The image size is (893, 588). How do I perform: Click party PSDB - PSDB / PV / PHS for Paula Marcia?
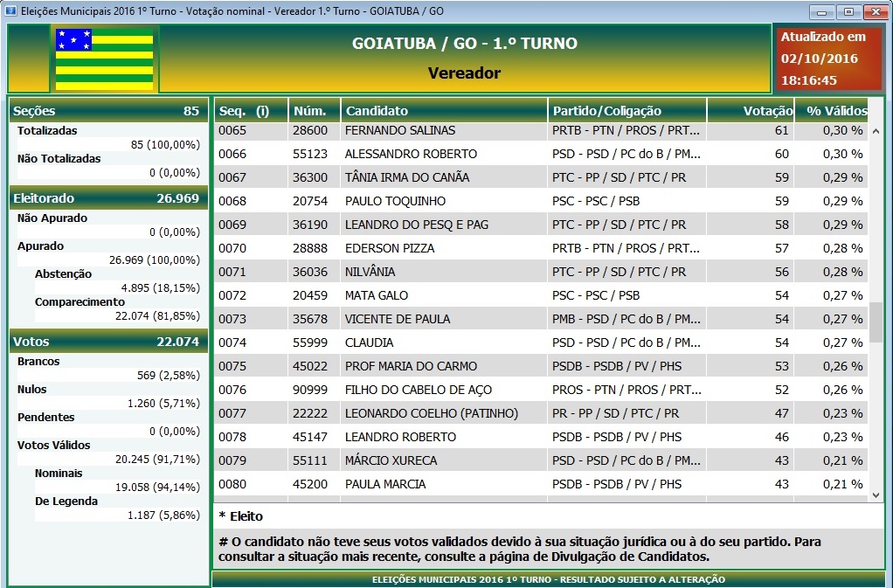tap(617, 484)
